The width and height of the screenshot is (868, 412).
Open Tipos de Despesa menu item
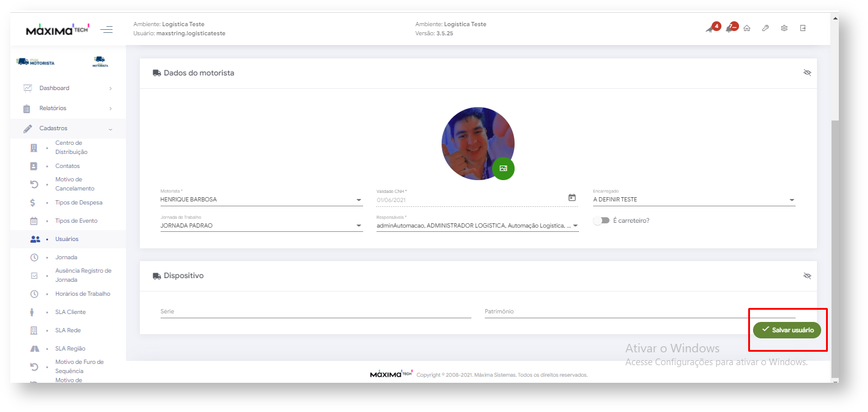(79, 203)
